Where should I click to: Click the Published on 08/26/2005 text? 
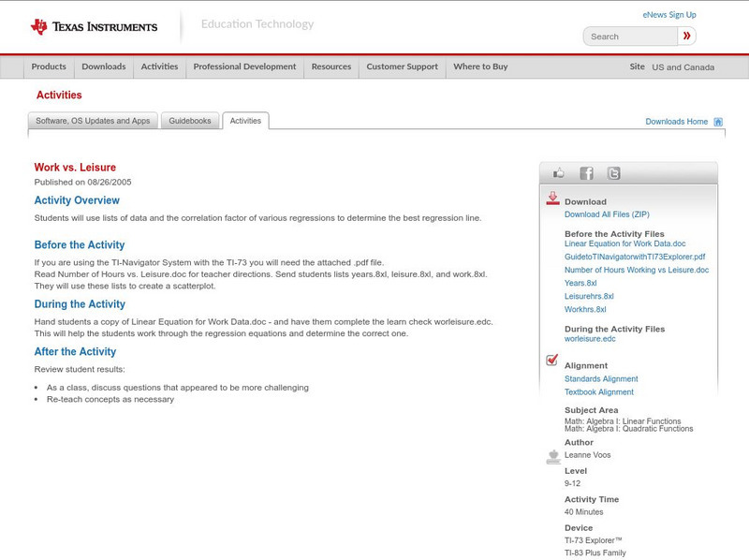(x=82, y=182)
